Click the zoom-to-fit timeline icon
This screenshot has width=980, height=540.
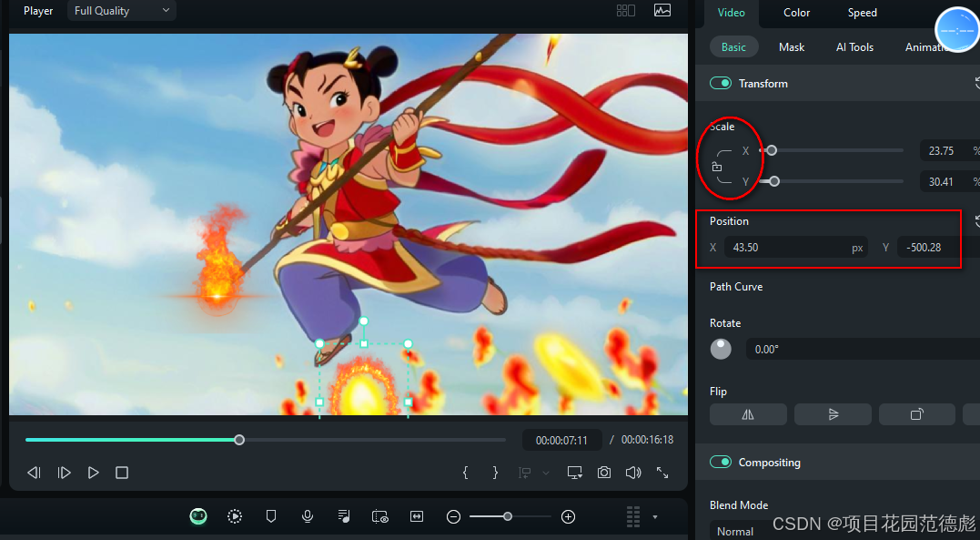coord(416,516)
